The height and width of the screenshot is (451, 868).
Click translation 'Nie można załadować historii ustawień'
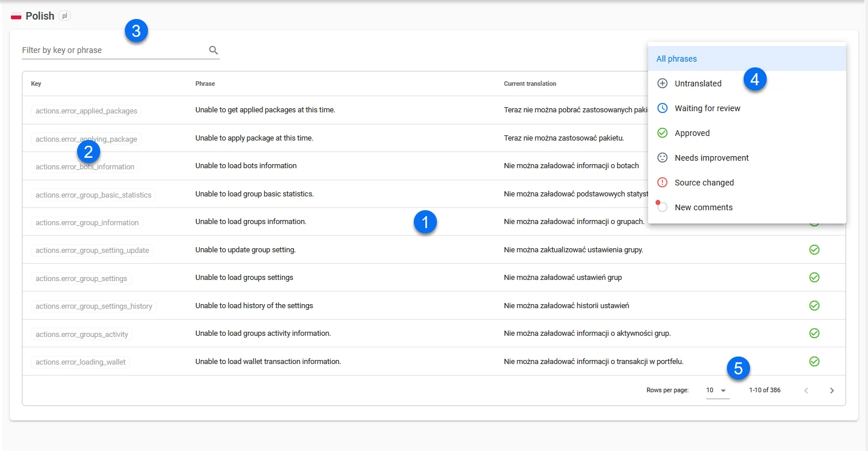pyautogui.click(x=566, y=305)
